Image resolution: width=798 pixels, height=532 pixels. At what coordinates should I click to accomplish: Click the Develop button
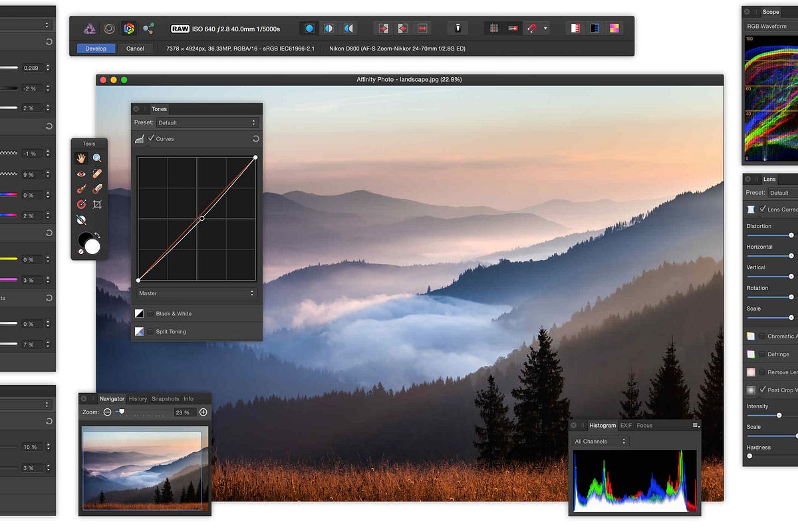[x=96, y=49]
